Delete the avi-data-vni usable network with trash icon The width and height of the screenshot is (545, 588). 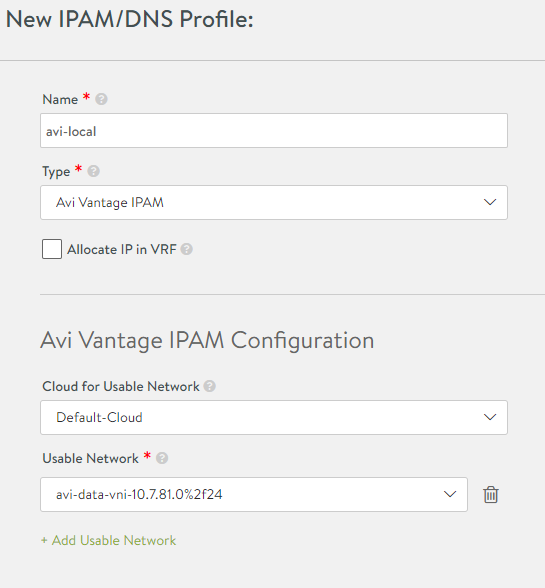(491, 495)
